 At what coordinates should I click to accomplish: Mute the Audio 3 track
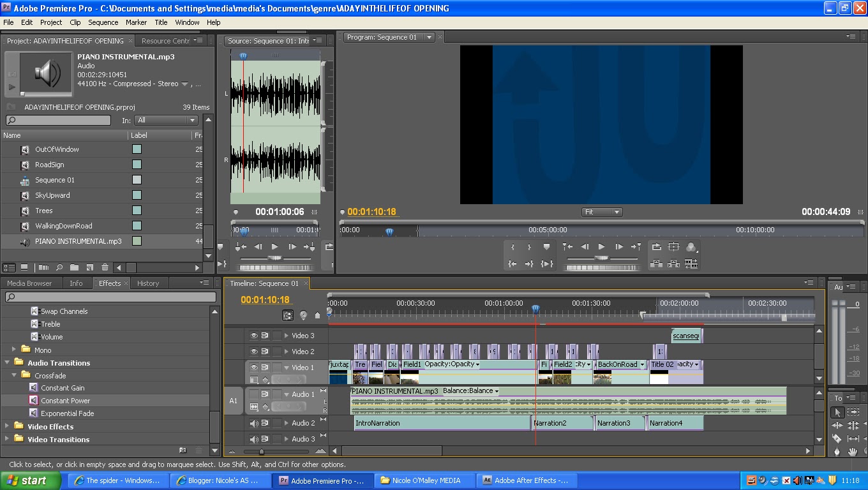pos(253,439)
